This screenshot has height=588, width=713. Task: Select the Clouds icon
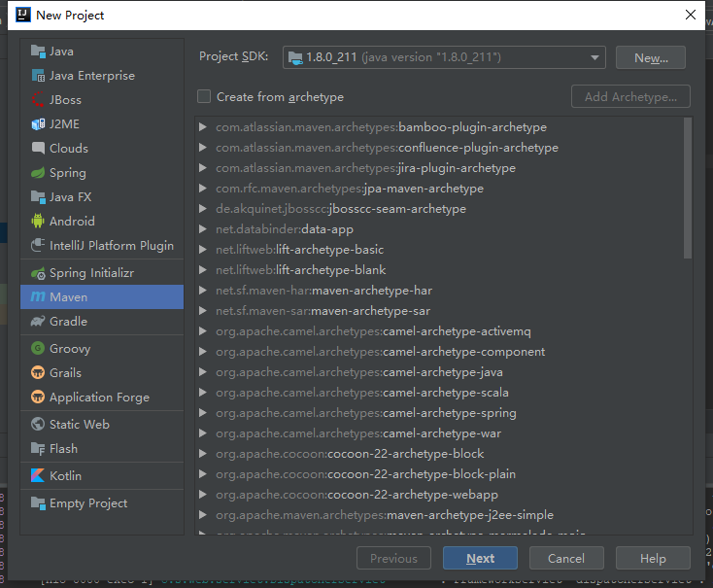pos(38,148)
